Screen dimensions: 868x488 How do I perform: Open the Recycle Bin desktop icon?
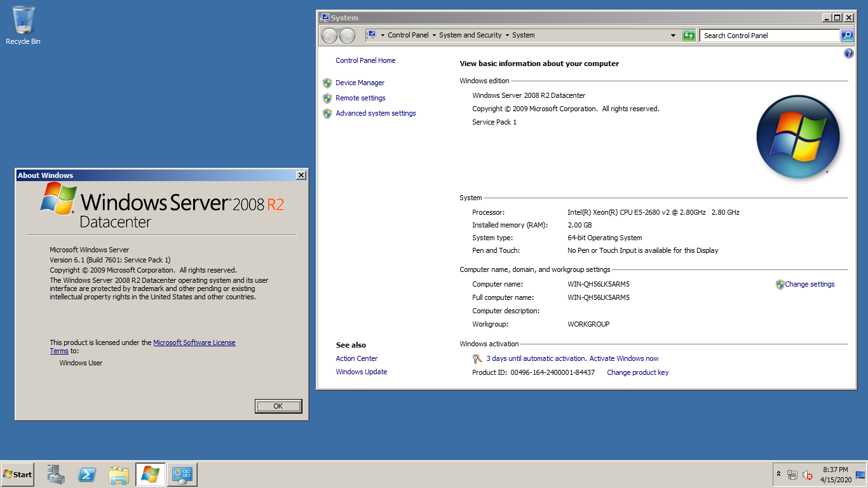(x=23, y=25)
